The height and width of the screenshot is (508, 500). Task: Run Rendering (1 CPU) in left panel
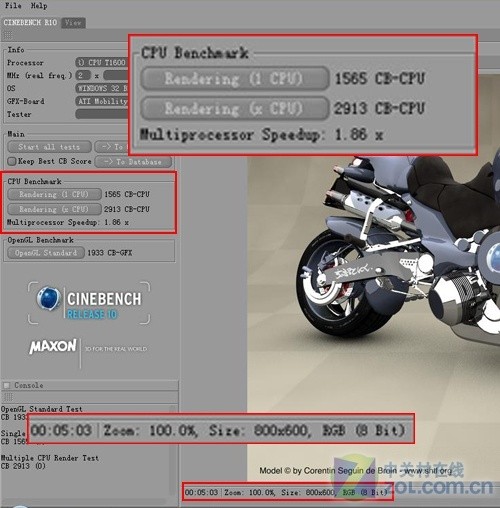(54, 194)
